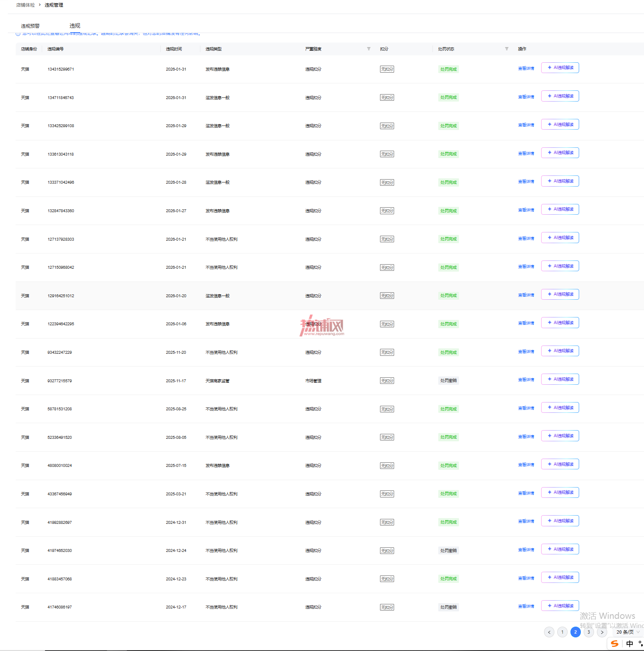Click the breadcrumb separator arrow
The width and height of the screenshot is (644, 651).
pyautogui.click(x=40, y=5)
